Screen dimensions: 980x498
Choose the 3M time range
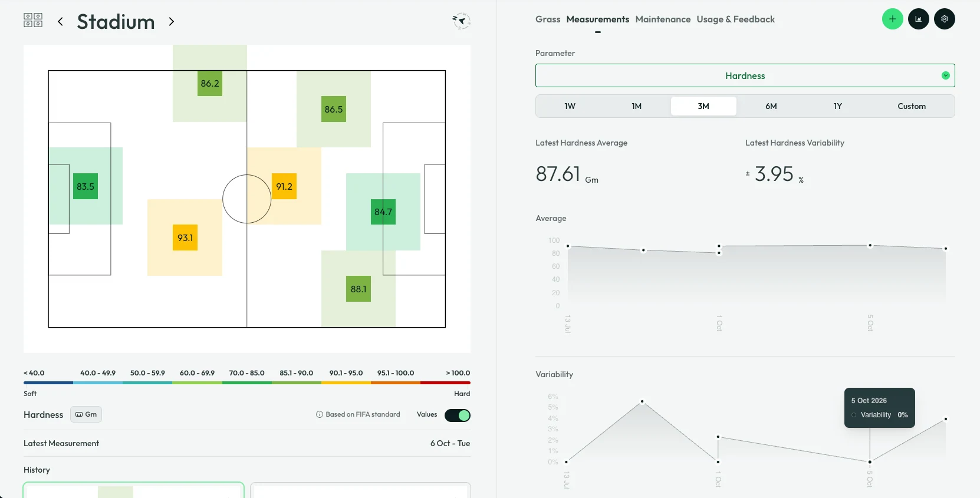click(703, 106)
